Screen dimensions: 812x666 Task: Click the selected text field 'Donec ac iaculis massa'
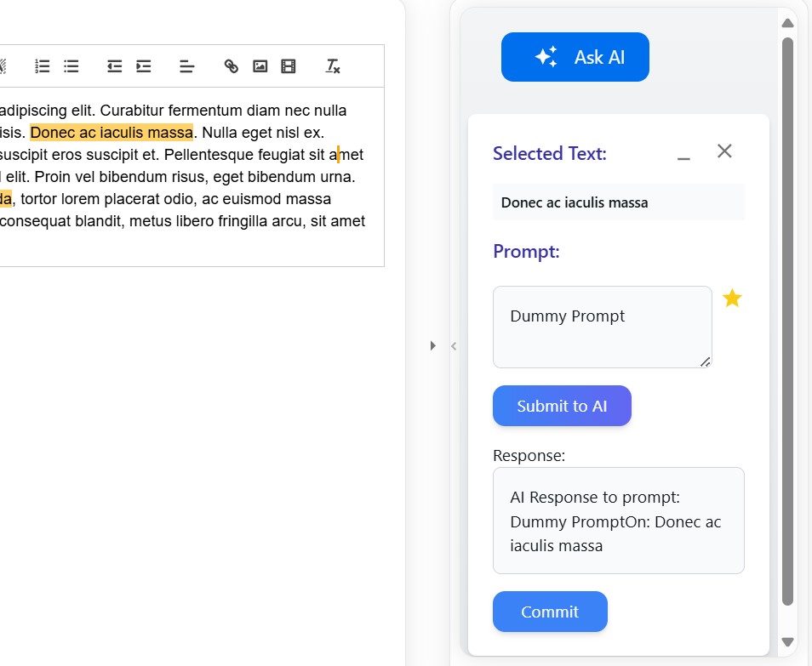[618, 202]
